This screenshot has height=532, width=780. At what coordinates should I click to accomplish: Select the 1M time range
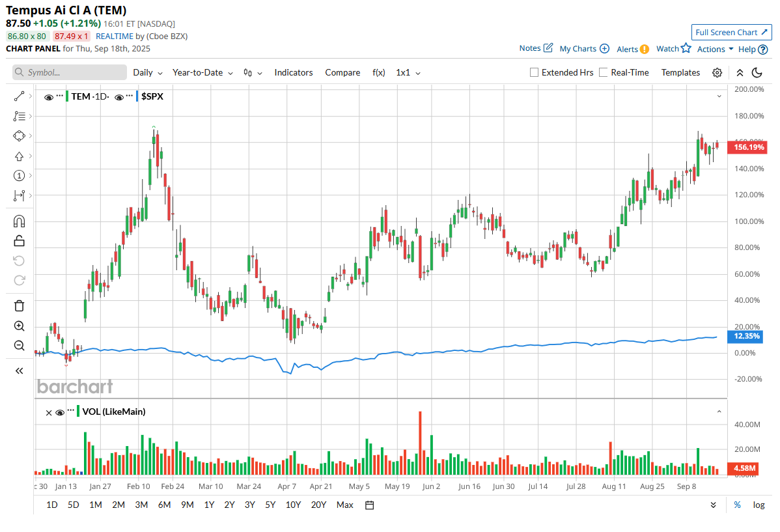click(96, 505)
